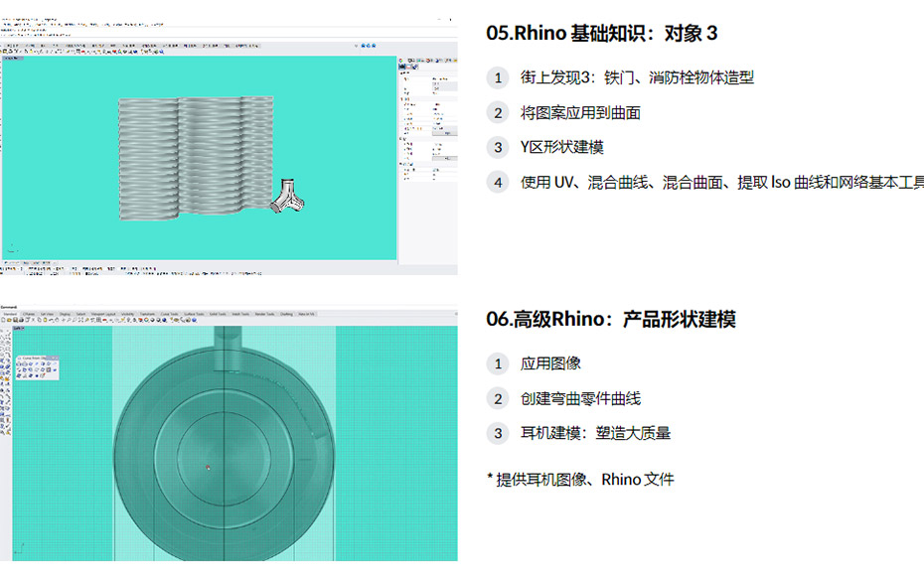Switch to Curve Tools tab in headphone screenshot

click(169, 314)
